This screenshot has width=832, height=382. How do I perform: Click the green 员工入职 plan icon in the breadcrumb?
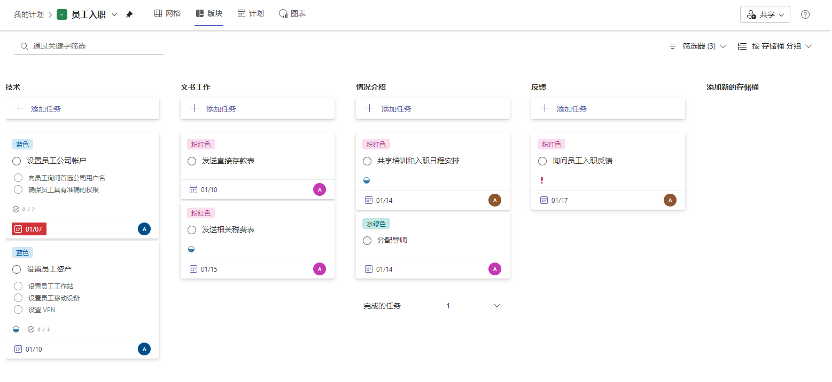(x=62, y=15)
